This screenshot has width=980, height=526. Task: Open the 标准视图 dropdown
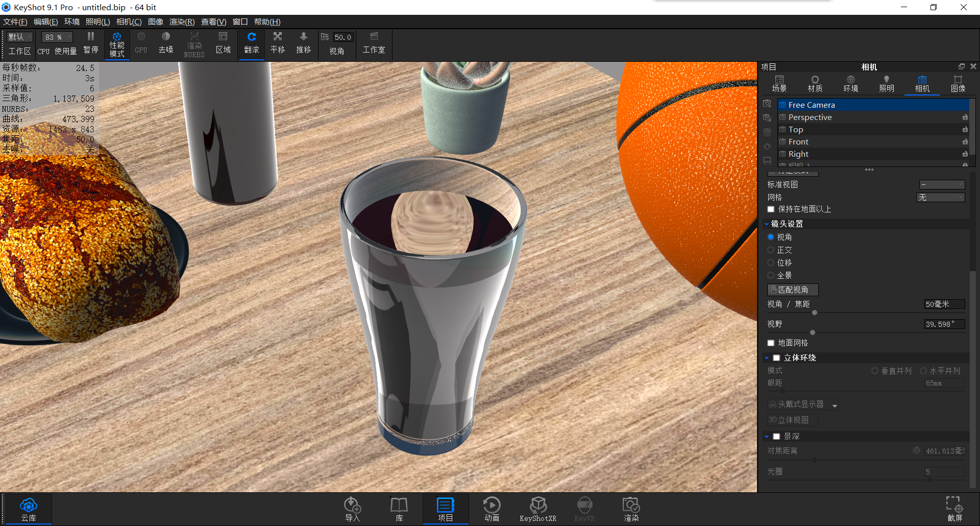pyautogui.click(x=942, y=184)
